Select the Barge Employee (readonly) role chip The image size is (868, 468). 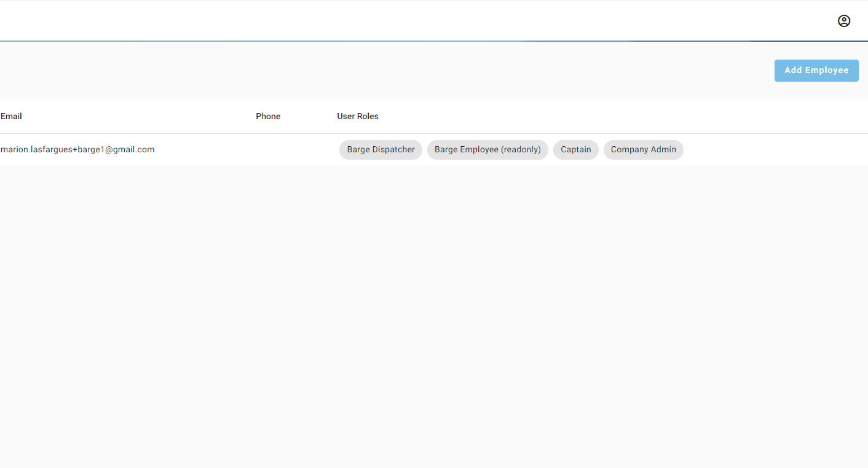[487, 150]
